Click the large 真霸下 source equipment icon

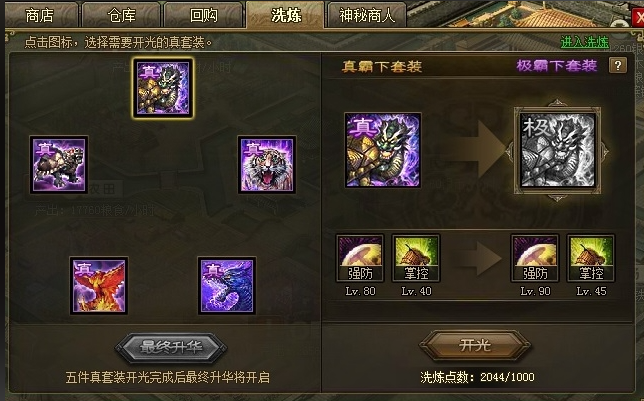[x=383, y=150]
